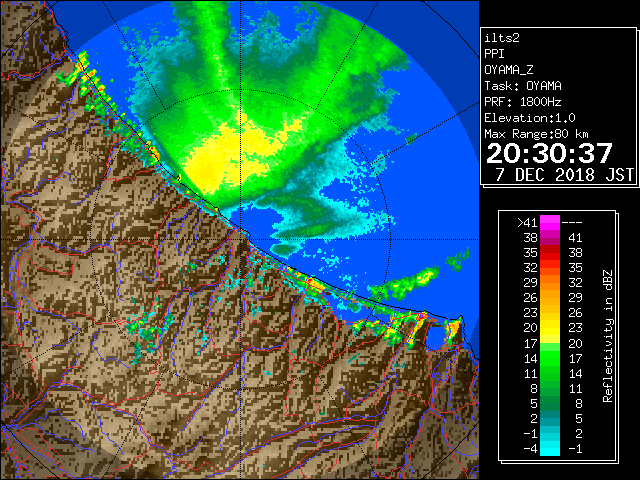Click the "Task: OYAMA" line
The height and width of the screenshot is (480, 640).
tap(523, 86)
